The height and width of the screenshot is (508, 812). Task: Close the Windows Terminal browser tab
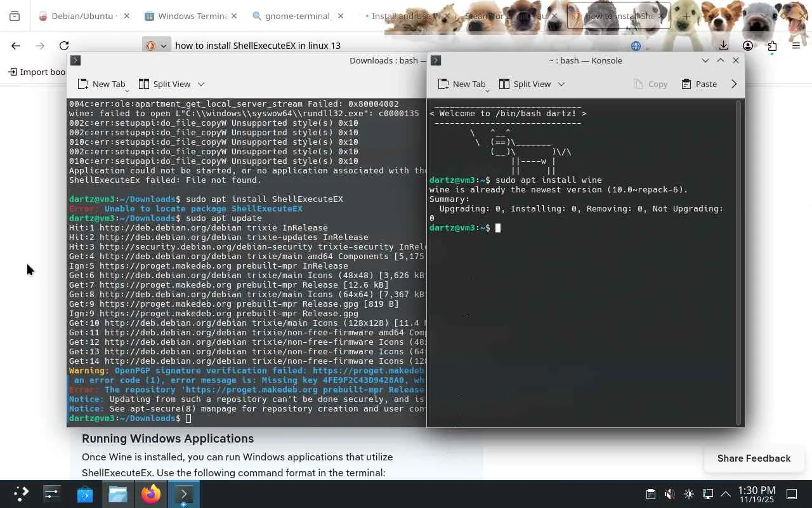point(233,17)
